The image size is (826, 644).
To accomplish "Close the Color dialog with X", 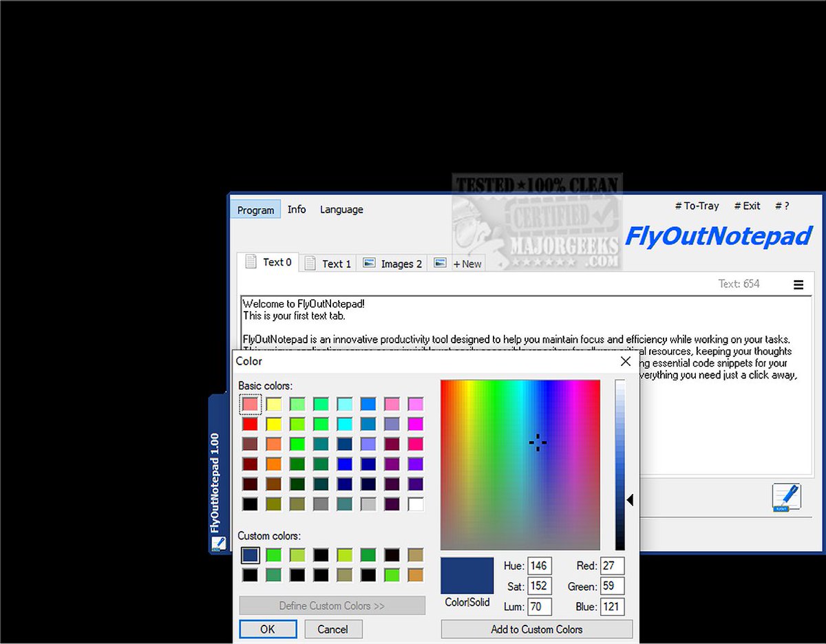I will 625,361.
